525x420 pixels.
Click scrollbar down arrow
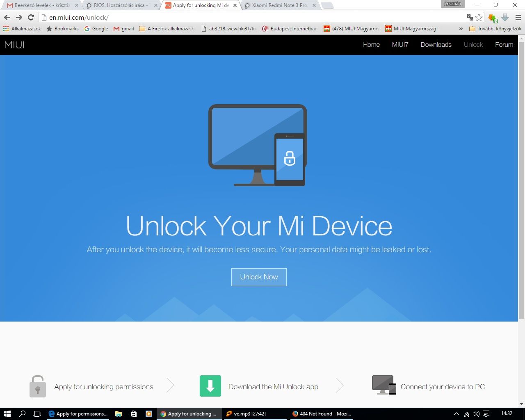(522, 404)
